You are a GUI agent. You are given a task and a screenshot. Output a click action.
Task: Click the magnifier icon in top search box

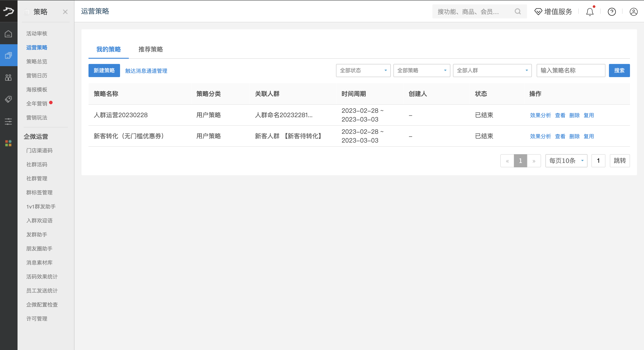[518, 12]
